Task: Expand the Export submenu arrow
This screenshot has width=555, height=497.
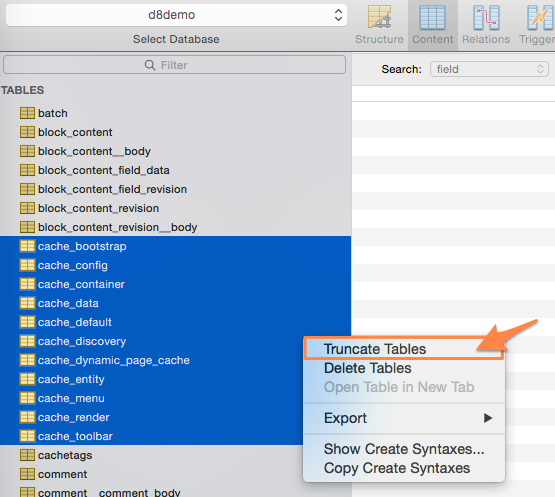Action: (x=488, y=418)
